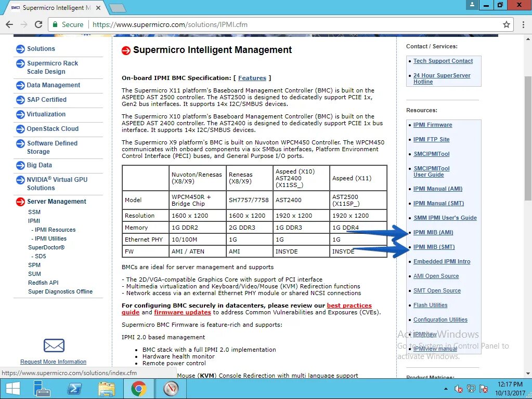Screen dimensions: 532x399
Task: Show hidden system tray icons
Action: tap(446, 389)
